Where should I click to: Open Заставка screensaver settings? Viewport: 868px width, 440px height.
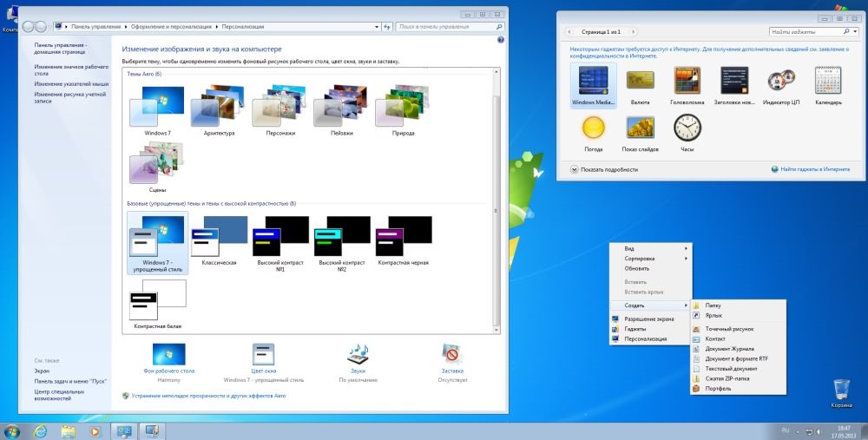click(x=451, y=353)
